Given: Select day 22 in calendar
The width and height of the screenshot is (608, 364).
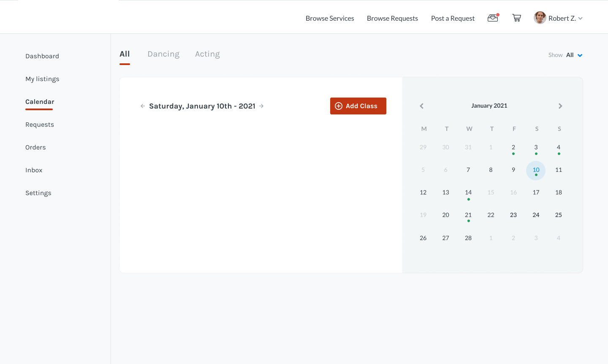Looking at the screenshot, I should 491,215.
